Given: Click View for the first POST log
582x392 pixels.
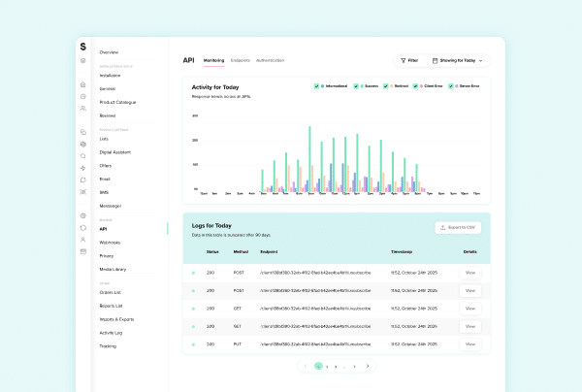Looking at the screenshot, I should click(470, 274).
